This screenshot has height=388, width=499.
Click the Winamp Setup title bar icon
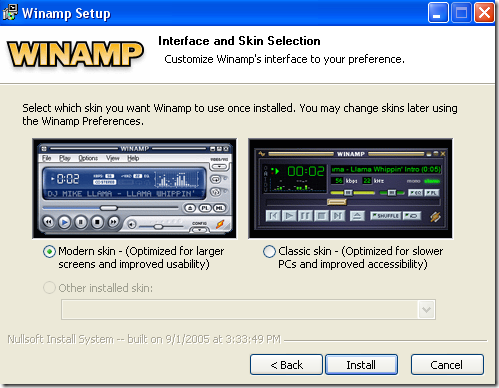(10, 12)
